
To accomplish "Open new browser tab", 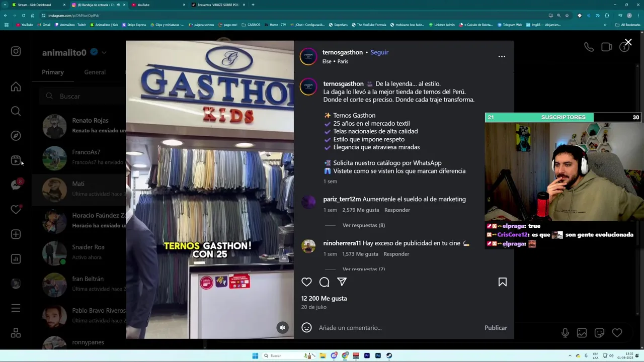I will [x=253, y=5].
